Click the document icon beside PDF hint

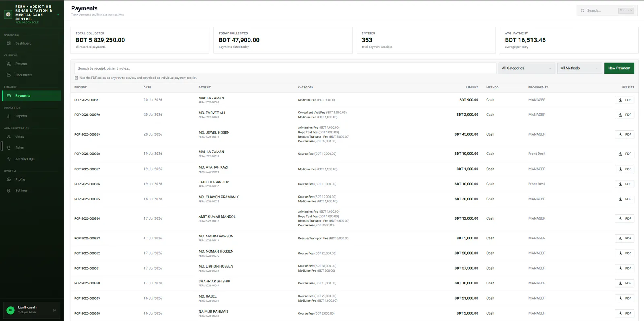(x=76, y=78)
